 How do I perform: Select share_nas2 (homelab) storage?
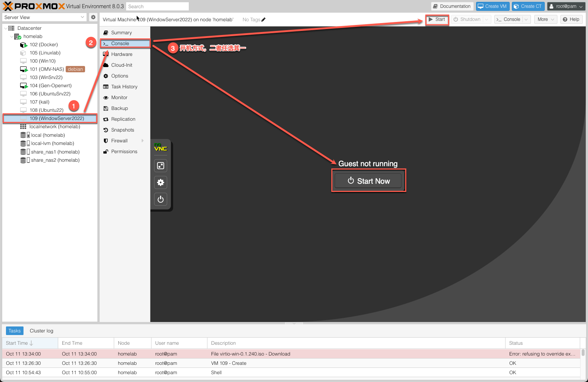pos(50,160)
